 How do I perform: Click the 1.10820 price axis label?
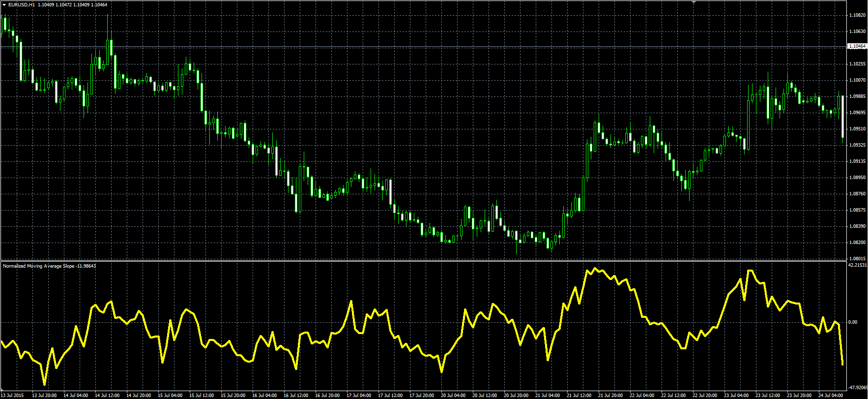pyautogui.click(x=858, y=15)
